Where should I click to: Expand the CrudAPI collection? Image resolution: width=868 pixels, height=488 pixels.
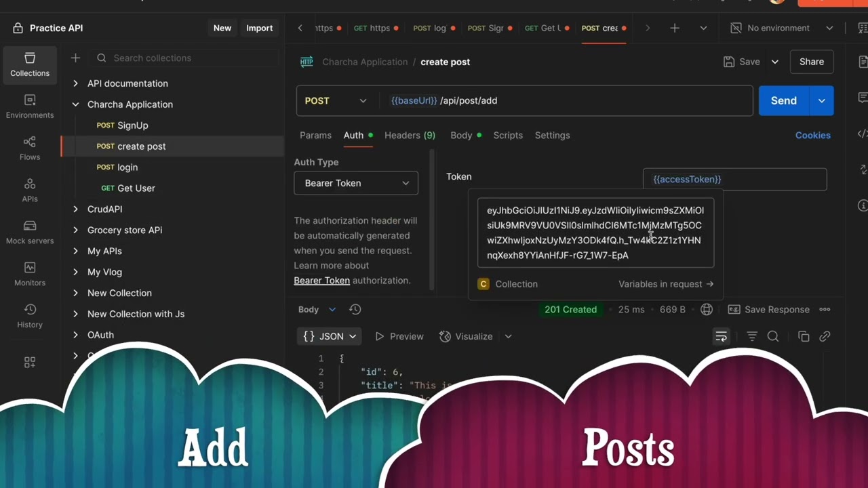point(75,209)
